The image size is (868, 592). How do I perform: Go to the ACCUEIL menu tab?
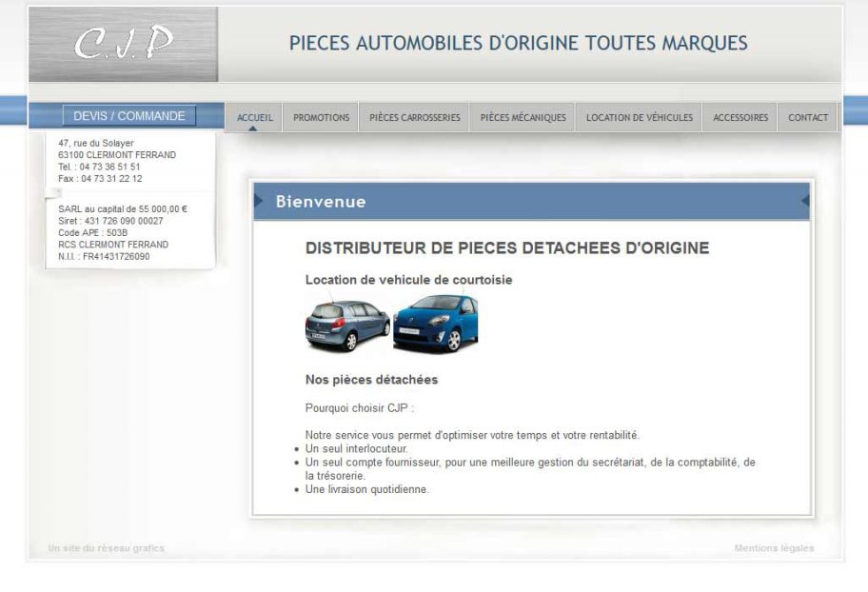(x=254, y=118)
